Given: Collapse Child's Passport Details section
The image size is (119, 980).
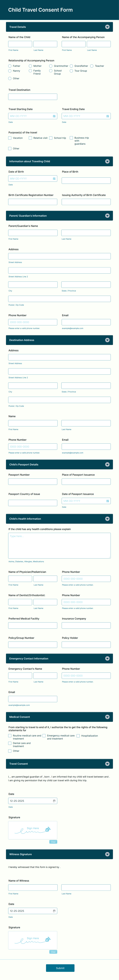Looking at the screenshot, I should [x=107, y=465].
